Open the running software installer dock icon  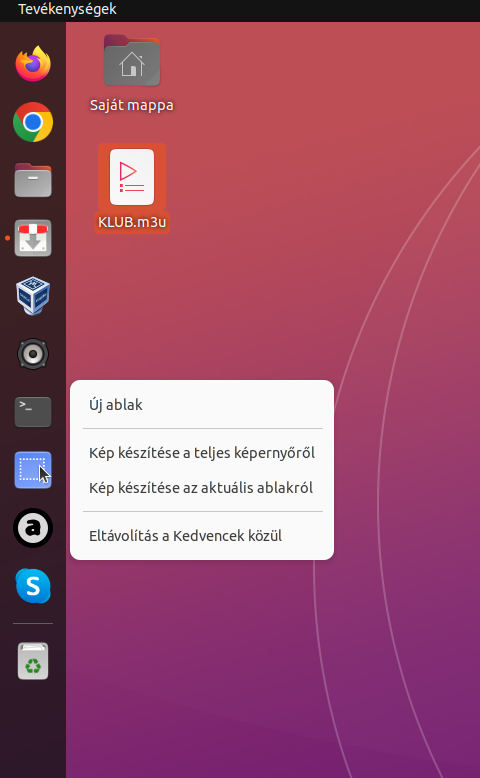pyautogui.click(x=33, y=238)
